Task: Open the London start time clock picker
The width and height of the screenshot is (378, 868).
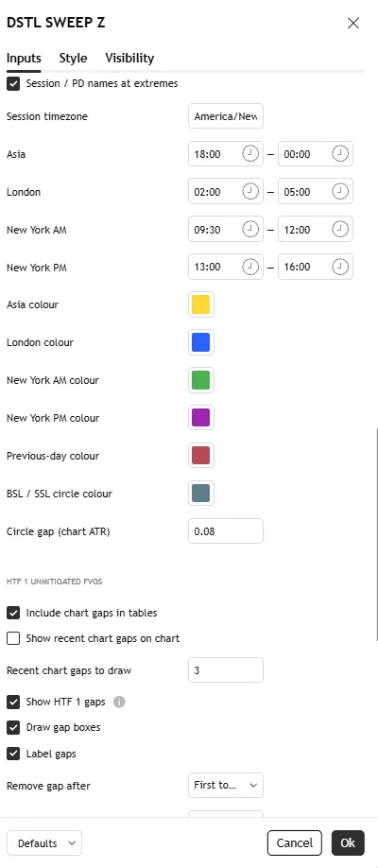Action: pos(250,192)
